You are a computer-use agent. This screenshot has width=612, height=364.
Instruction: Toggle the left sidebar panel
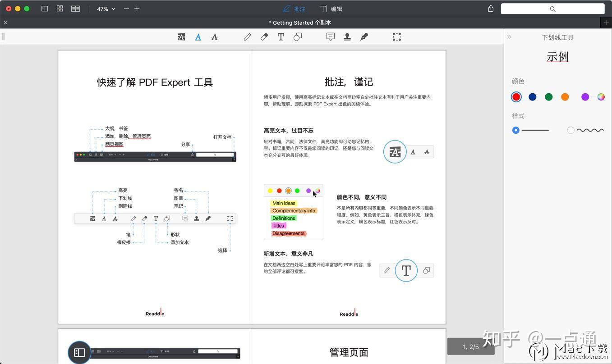pyautogui.click(x=45, y=9)
